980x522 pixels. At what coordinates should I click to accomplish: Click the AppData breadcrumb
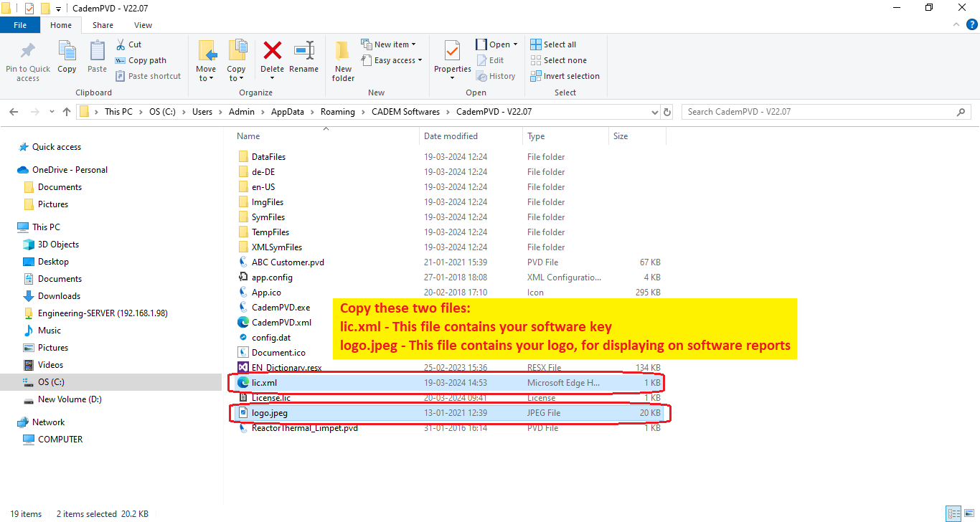point(288,112)
